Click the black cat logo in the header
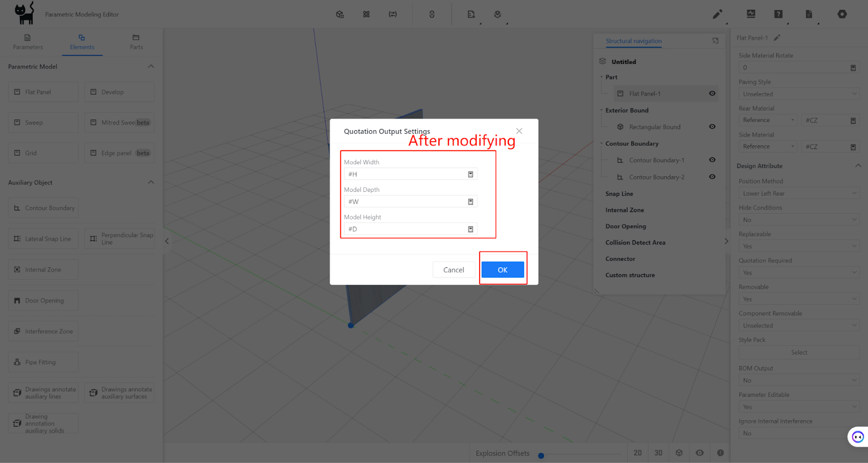The image size is (868, 463). [24, 13]
